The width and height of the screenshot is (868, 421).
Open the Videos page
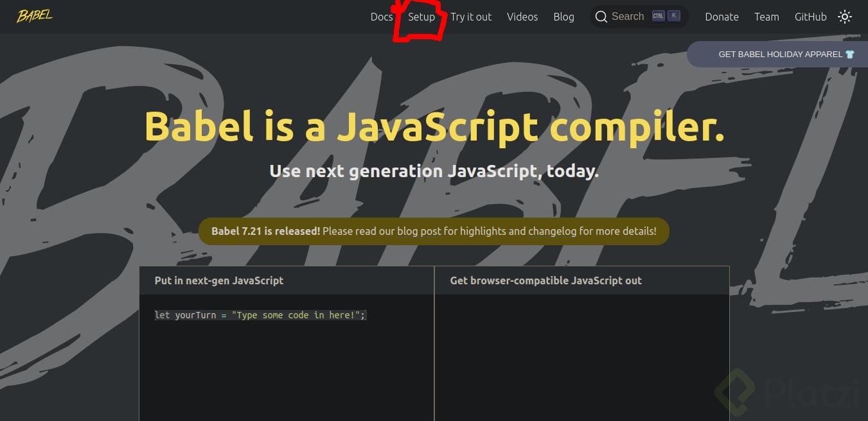(522, 17)
